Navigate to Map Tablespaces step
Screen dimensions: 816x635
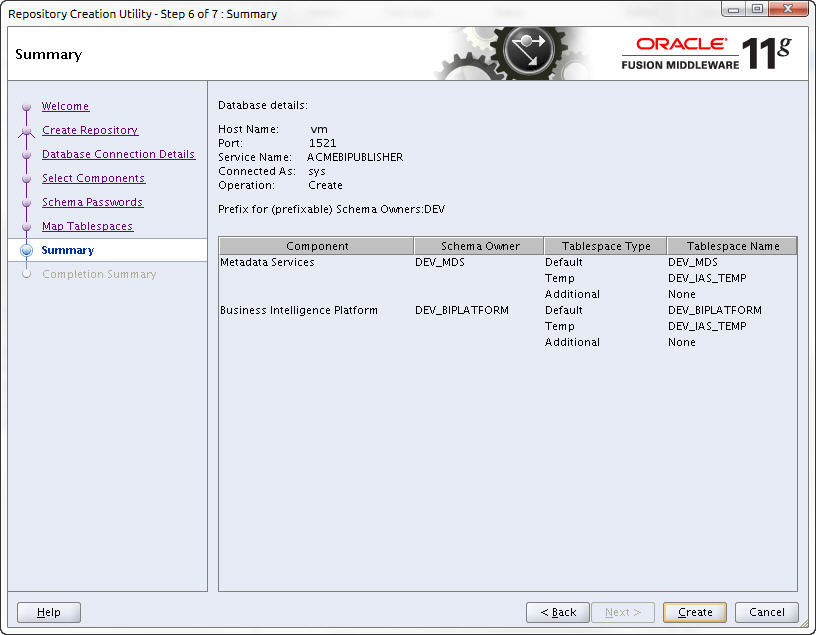click(87, 226)
